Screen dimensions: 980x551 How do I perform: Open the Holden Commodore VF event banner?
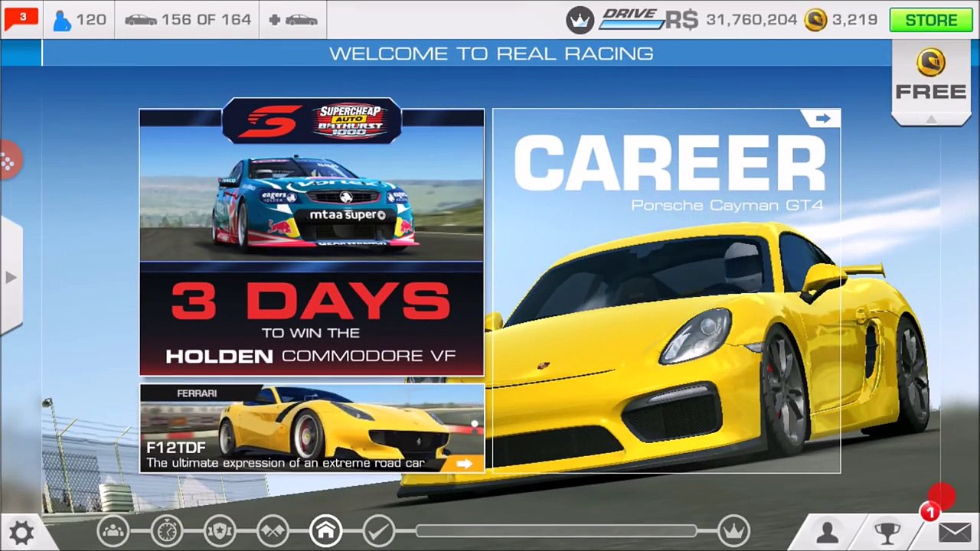312,242
